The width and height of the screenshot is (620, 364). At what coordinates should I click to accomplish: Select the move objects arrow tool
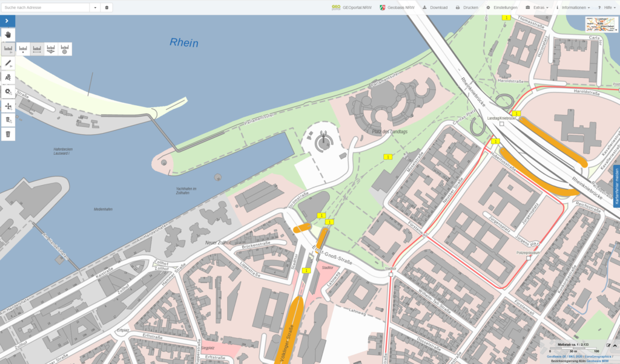(x=8, y=106)
